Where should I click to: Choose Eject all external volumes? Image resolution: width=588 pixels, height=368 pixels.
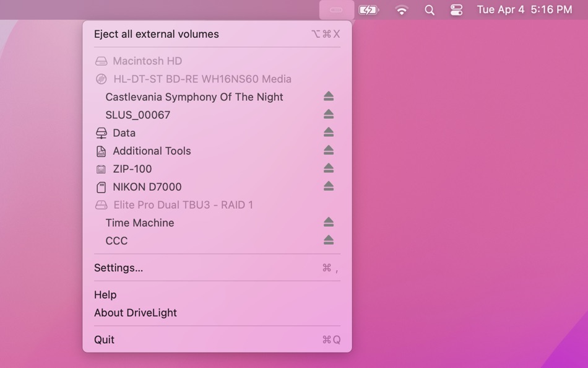(217, 34)
